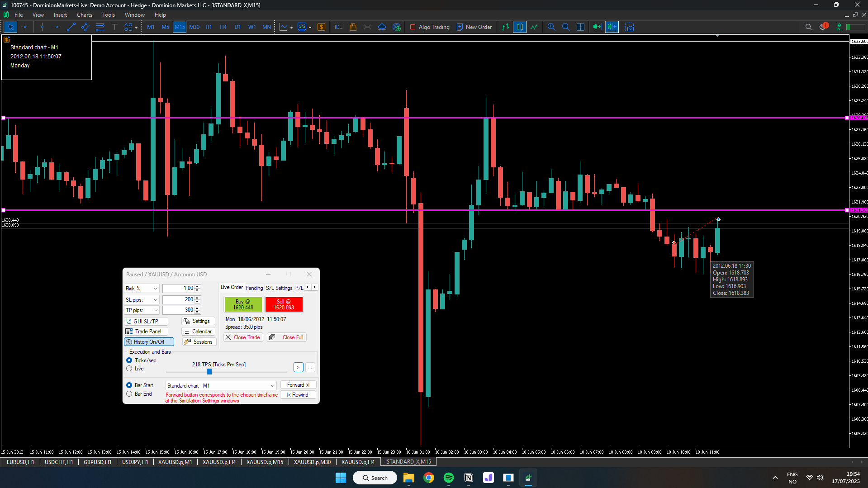Click the ticks per second slider handle
This screenshot has height=488, width=868.
[x=209, y=371]
